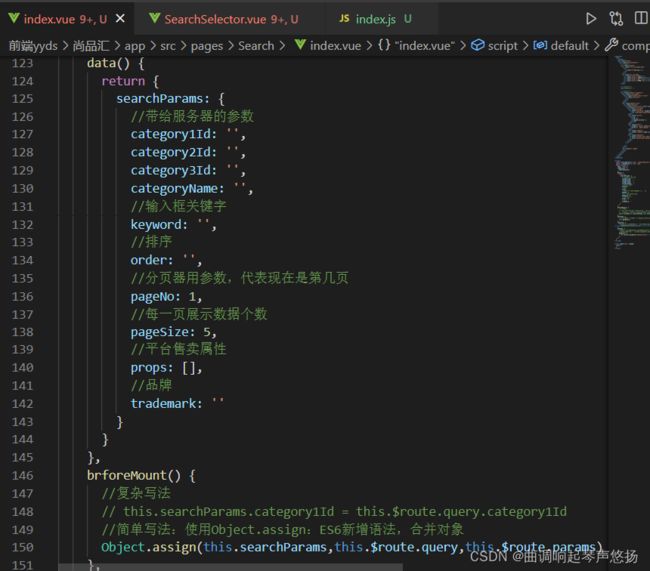Click the Vue icon on index.vue tab
Screen dimensions: 650x571
14,18
